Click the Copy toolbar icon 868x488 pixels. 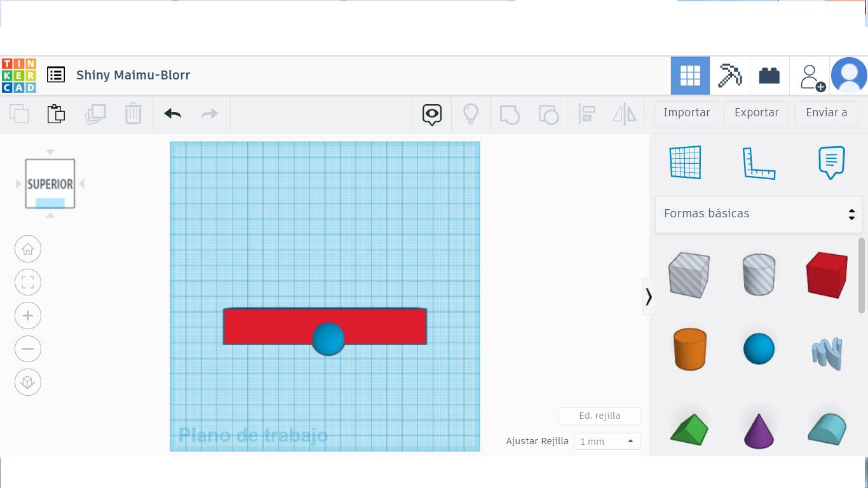coord(19,114)
